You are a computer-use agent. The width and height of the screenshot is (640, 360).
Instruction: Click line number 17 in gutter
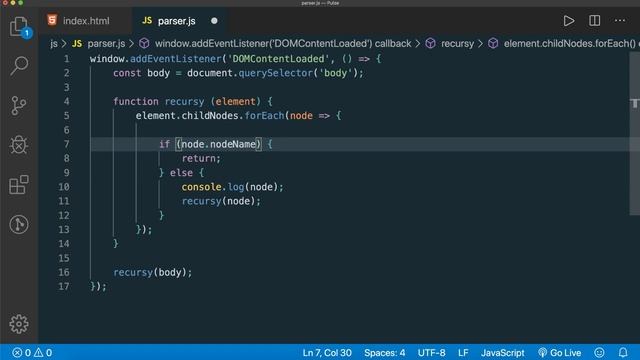(x=64, y=287)
